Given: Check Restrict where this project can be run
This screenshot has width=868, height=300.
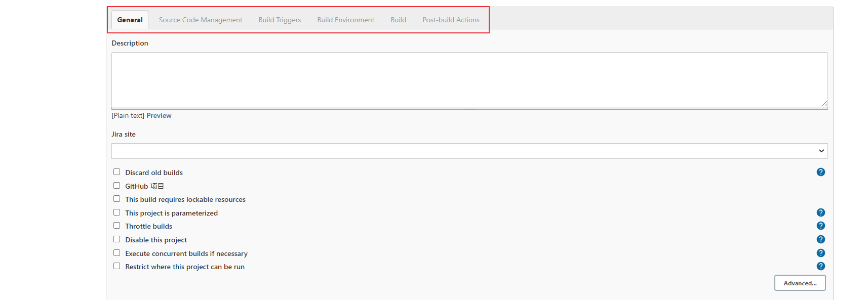Looking at the screenshot, I should tap(116, 266).
